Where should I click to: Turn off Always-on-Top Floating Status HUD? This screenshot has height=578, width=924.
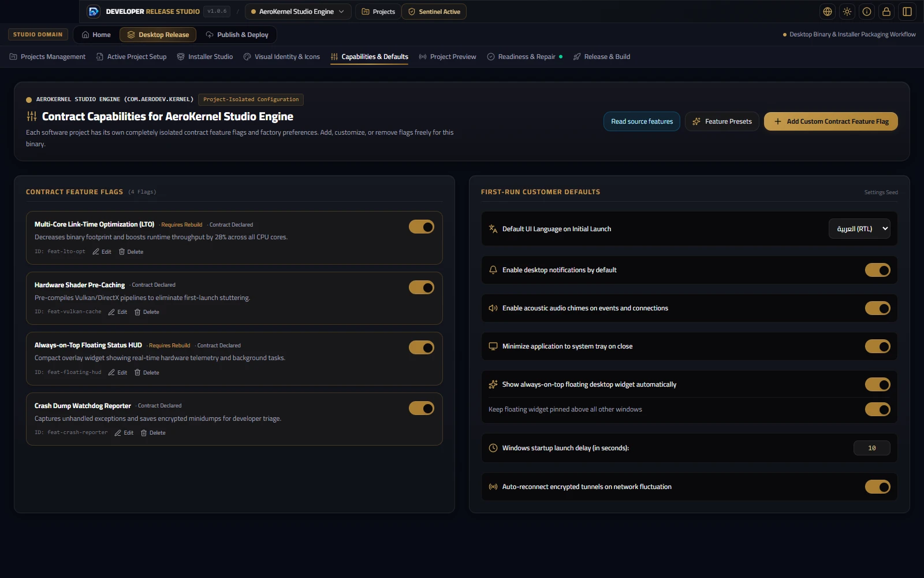(422, 347)
